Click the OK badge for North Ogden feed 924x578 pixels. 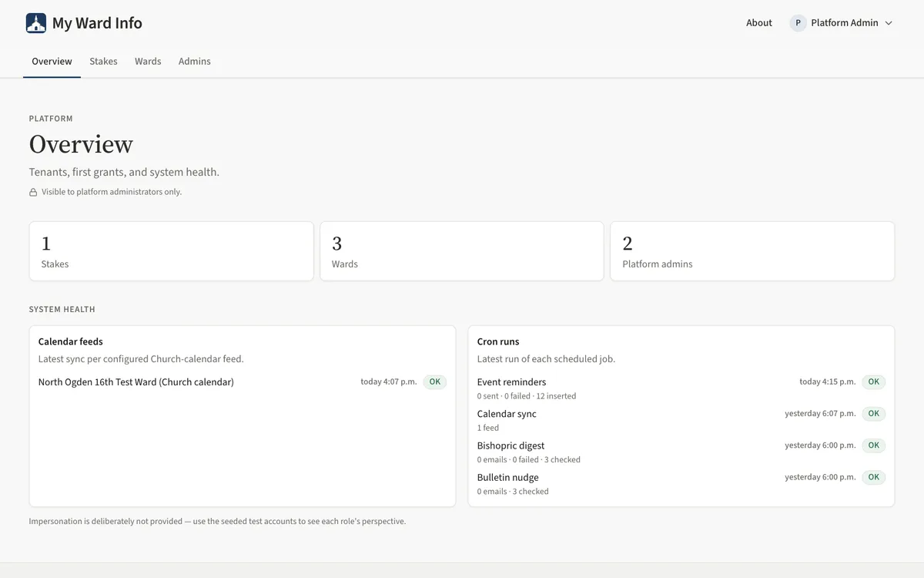tap(435, 382)
